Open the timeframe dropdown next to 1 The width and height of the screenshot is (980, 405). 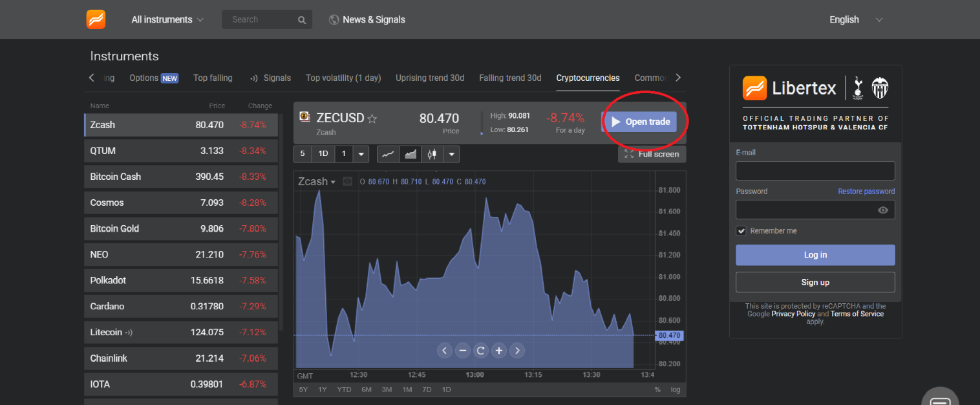pos(360,154)
